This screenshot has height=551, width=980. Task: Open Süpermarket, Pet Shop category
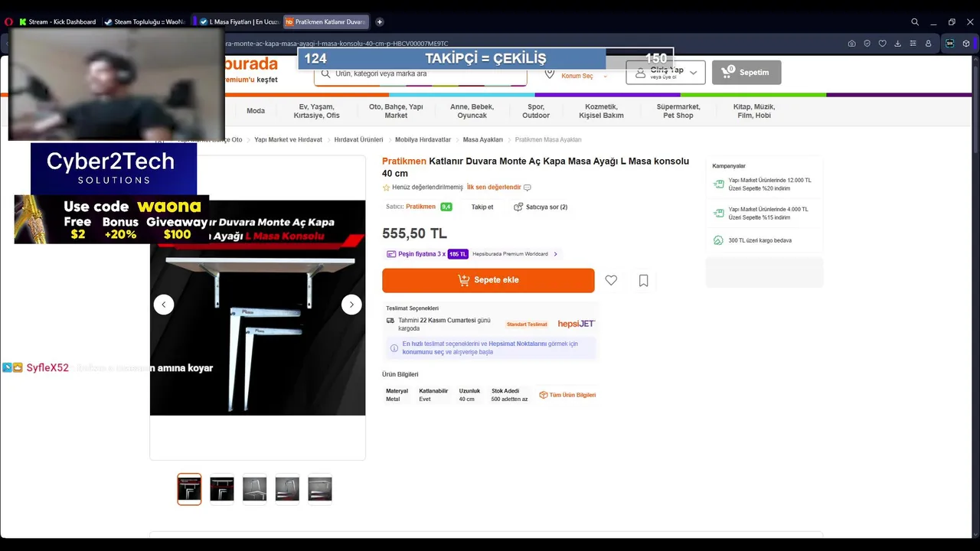678,111
